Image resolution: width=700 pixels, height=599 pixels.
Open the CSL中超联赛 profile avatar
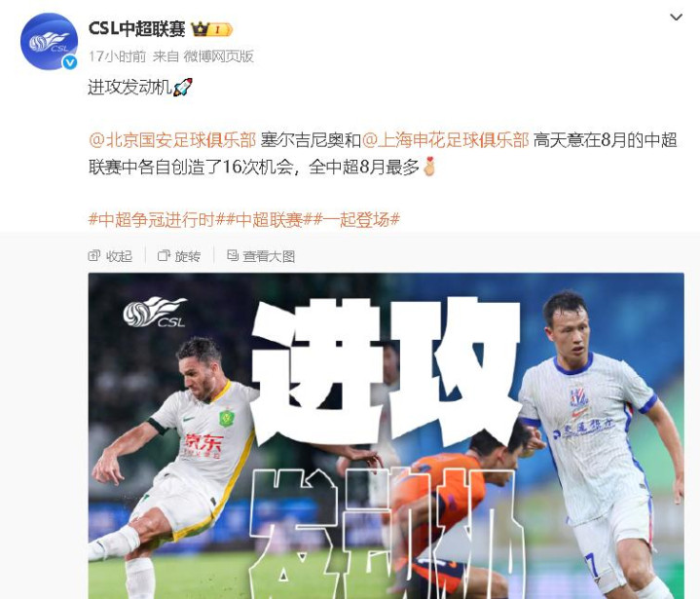(x=49, y=41)
